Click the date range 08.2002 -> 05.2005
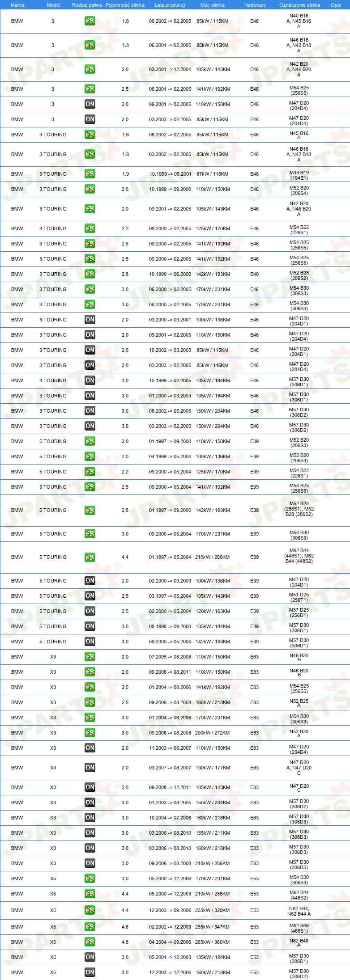 pyautogui.click(x=170, y=411)
